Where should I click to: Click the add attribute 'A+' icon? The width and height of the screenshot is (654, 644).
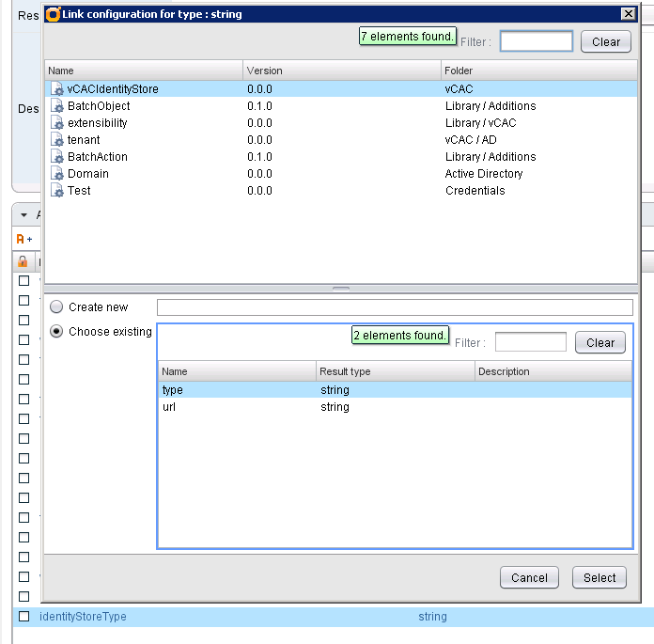(23, 239)
